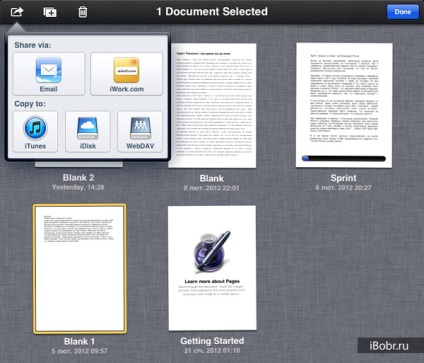
Task: Copy the document to iDisk
Action: [x=88, y=132]
